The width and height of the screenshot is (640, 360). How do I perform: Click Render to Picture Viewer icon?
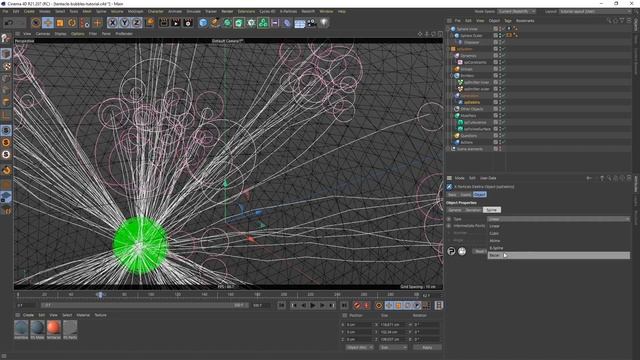(176, 23)
